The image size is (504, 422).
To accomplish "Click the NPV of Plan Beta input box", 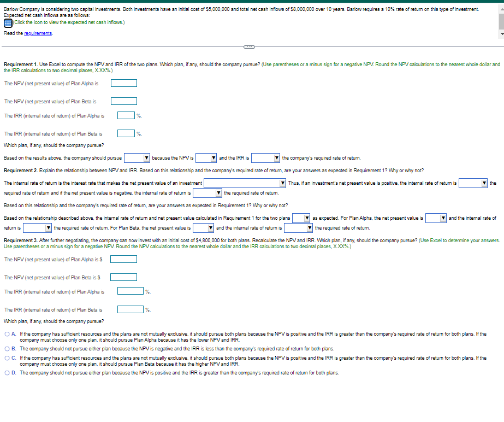I will pyautogui.click(x=124, y=101).
